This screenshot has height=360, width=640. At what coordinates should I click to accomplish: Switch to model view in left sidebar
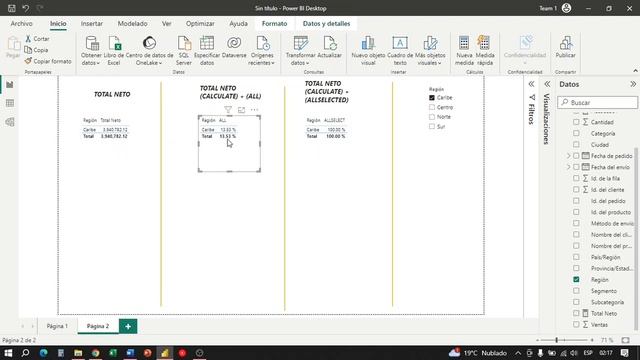click(x=10, y=122)
